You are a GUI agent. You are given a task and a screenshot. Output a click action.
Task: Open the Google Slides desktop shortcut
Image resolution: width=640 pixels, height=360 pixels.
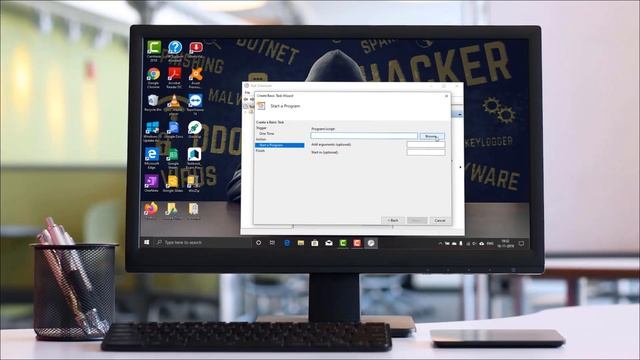(173, 183)
